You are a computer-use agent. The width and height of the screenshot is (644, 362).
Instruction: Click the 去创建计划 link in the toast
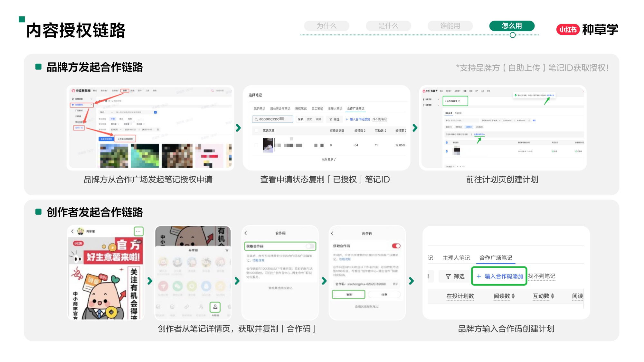(550, 96)
